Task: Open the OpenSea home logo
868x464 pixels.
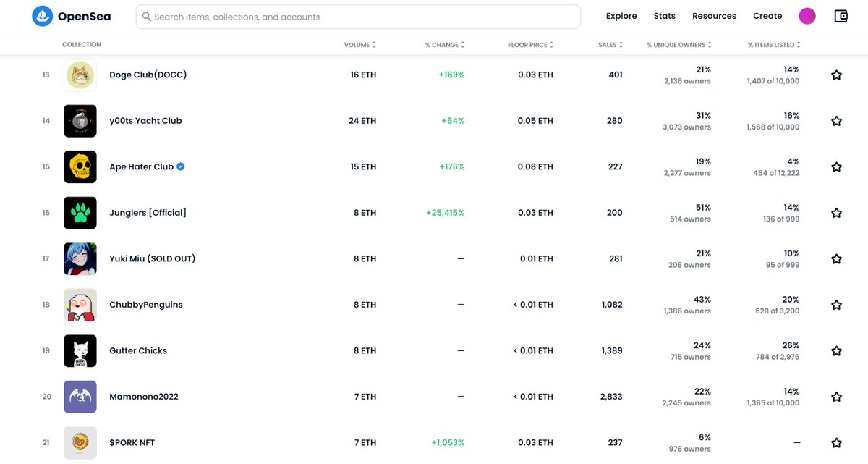Action: [x=72, y=16]
